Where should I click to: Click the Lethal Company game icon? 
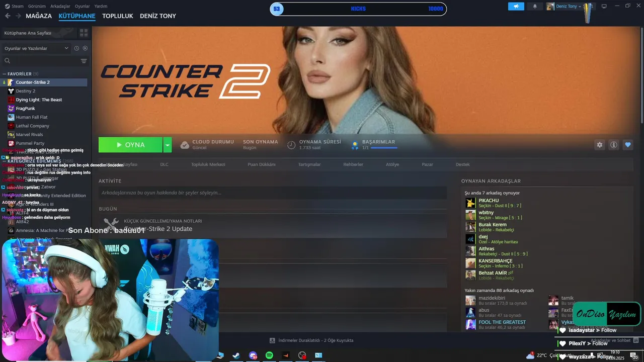[11, 126]
